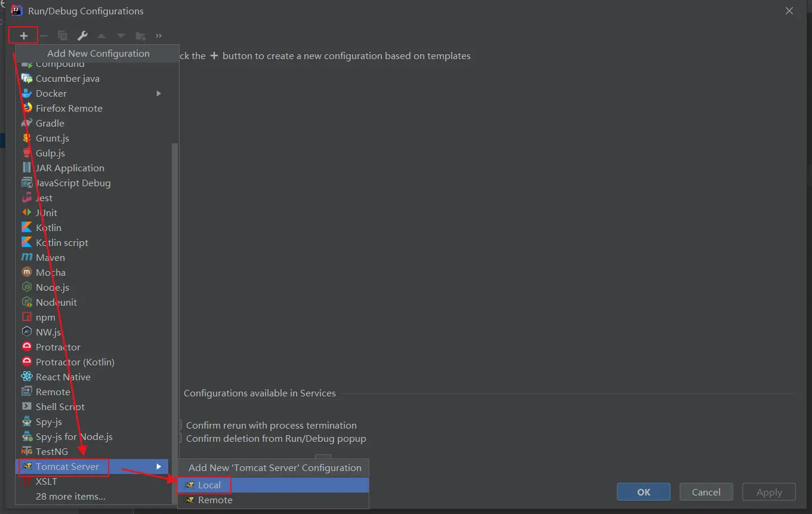
Task: Open Edit Templates via the wrench icon
Action: [83, 36]
